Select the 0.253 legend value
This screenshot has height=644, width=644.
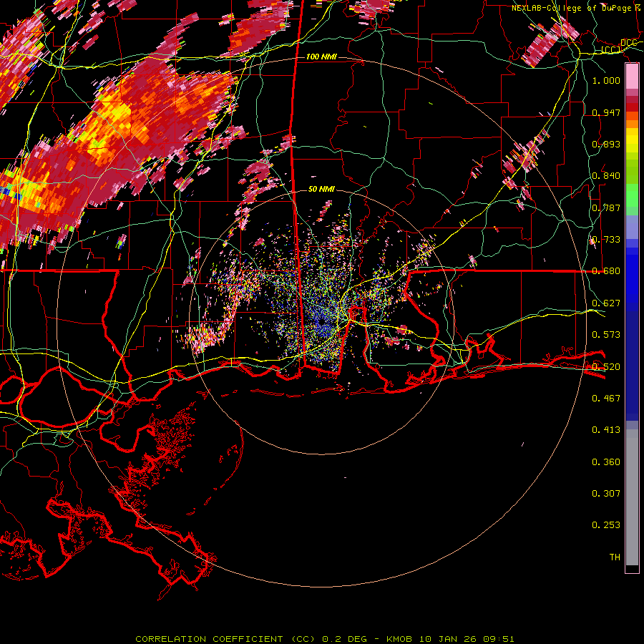(606, 525)
